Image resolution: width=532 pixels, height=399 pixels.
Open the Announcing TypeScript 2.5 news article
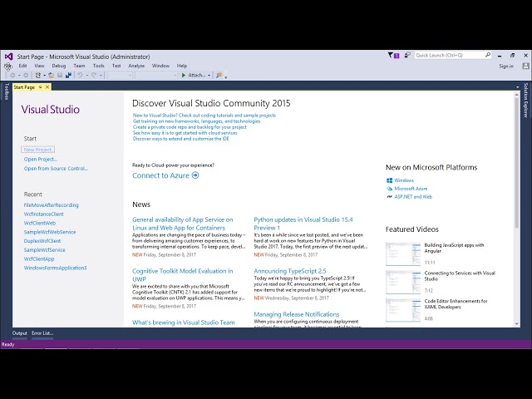pos(290,271)
